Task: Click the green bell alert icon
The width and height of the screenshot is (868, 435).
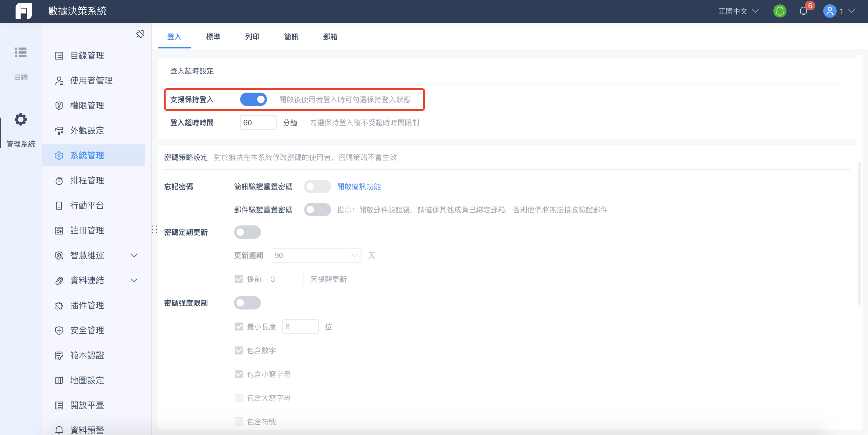Action: point(780,11)
